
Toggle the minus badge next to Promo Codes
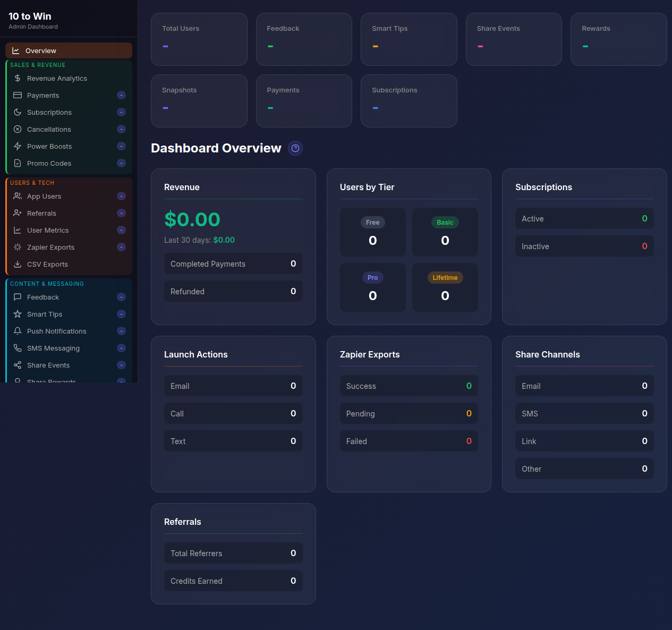tap(121, 163)
